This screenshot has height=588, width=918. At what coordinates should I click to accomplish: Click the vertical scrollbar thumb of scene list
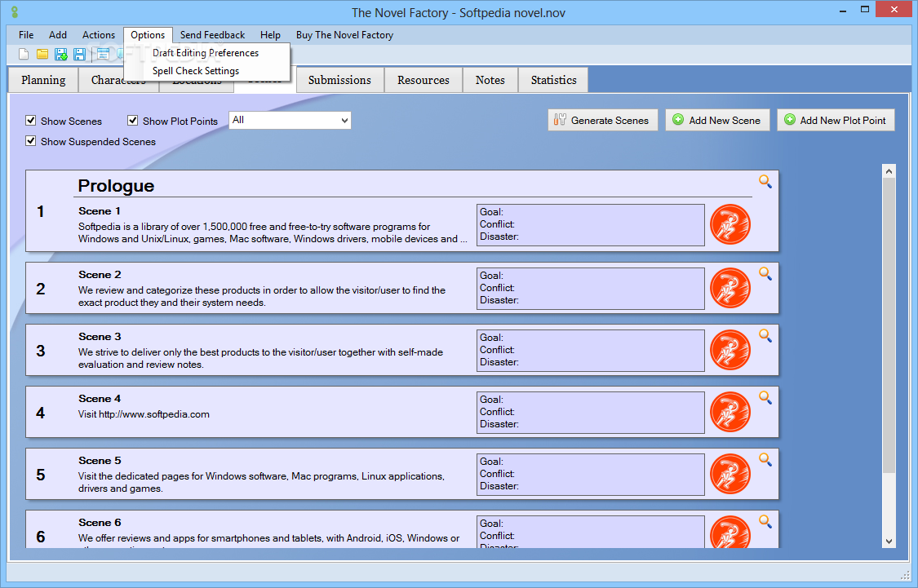pyautogui.click(x=889, y=325)
